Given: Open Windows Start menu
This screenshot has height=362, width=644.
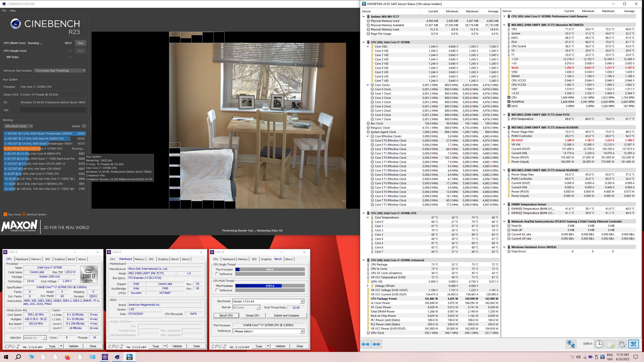Looking at the screenshot, I should [6, 357].
